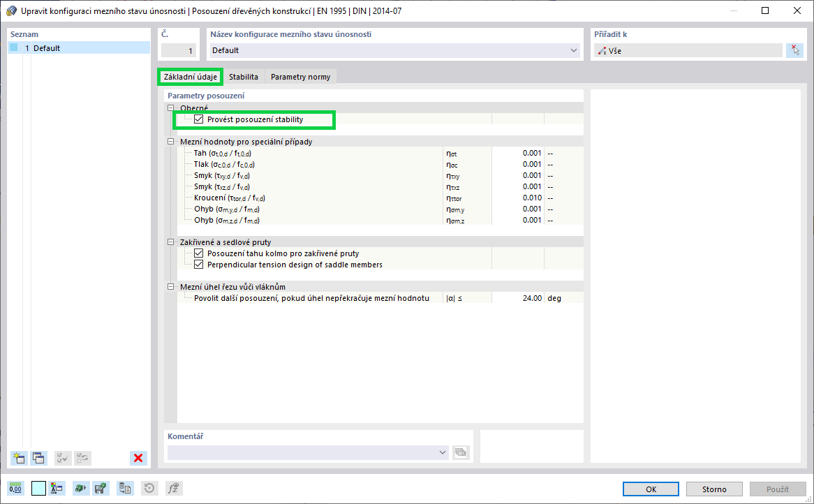This screenshot has height=504, width=814.
Task: Toggle Posouzení tahu kolmo pro zakřivené pruty
Action: click(198, 253)
